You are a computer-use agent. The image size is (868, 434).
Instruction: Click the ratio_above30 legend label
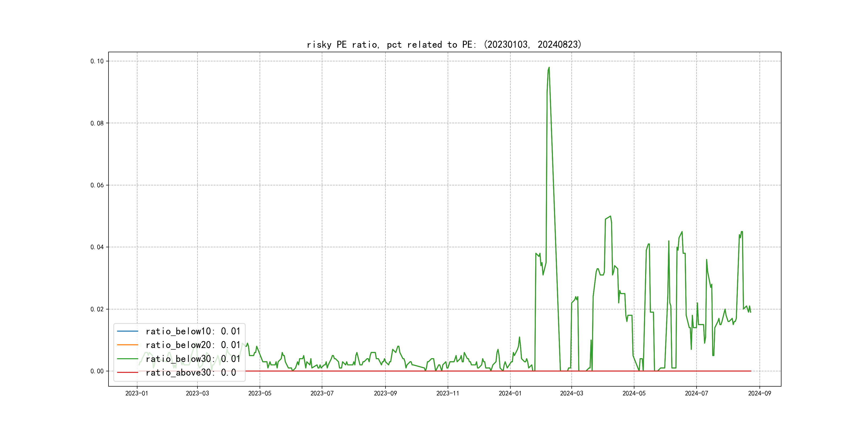191,373
